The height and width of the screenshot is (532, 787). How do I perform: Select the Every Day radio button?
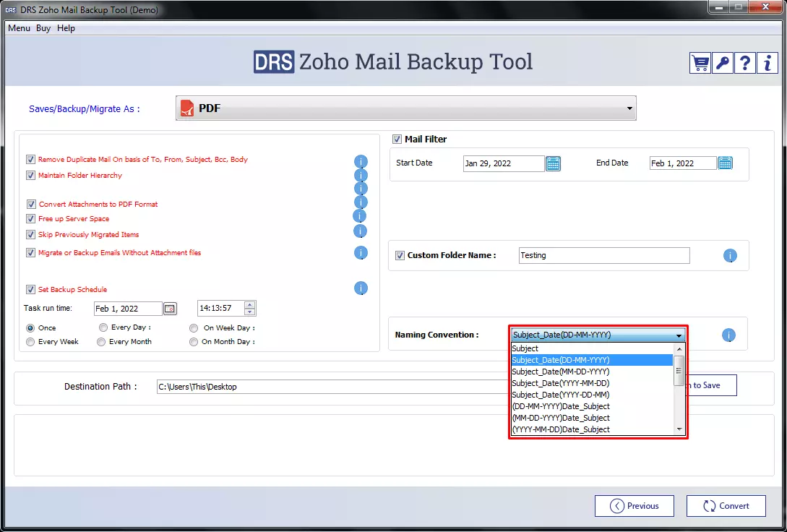pos(103,327)
